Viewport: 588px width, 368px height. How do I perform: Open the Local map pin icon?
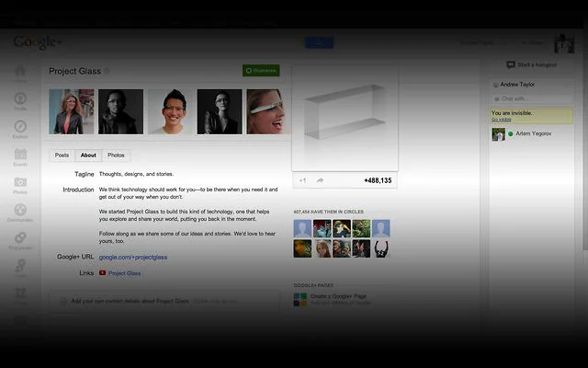(20, 266)
